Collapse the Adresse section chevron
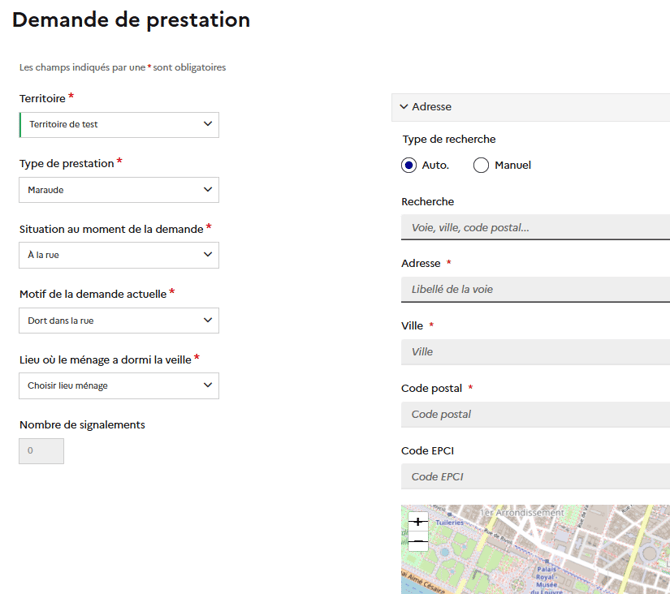 (404, 107)
